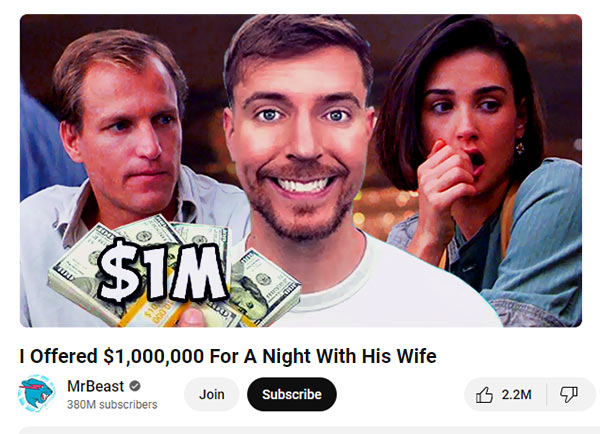Click the 2.2M like count
The image size is (600, 434).
click(x=517, y=395)
